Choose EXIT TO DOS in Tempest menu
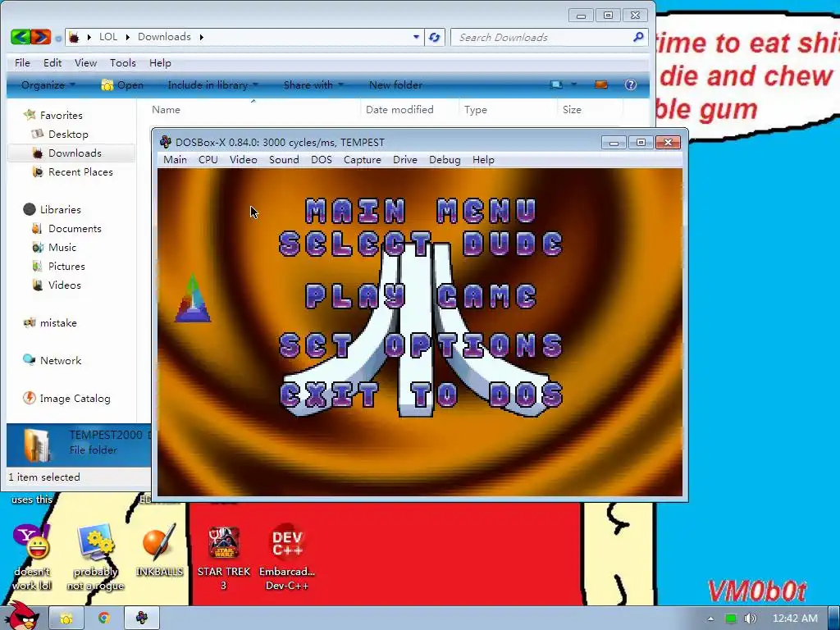Screen dimensions: 840x630 (x=421, y=395)
